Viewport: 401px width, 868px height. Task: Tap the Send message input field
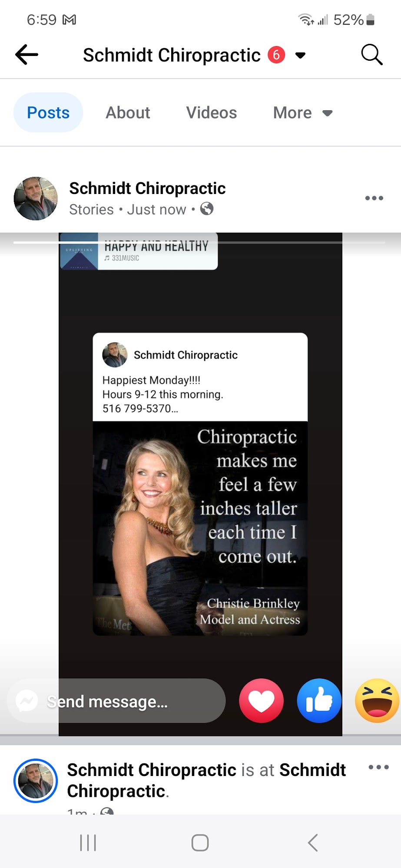tap(116, 700)
